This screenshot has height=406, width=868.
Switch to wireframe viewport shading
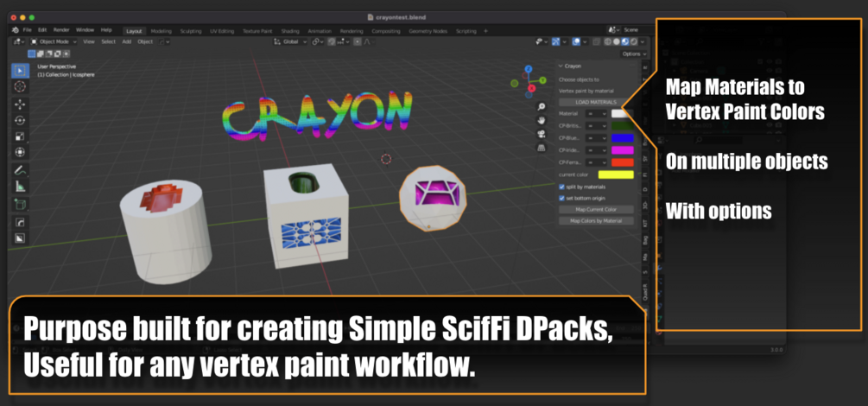(x=608, y=41)
